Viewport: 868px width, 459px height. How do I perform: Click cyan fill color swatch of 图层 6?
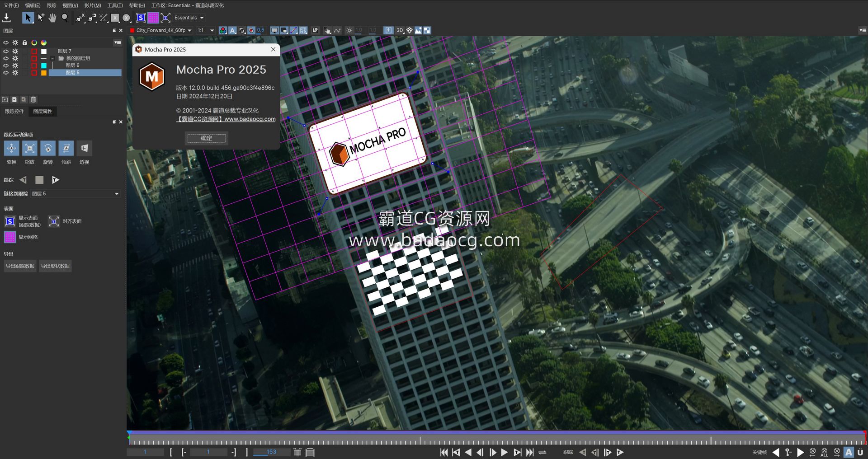click(44, 66)
